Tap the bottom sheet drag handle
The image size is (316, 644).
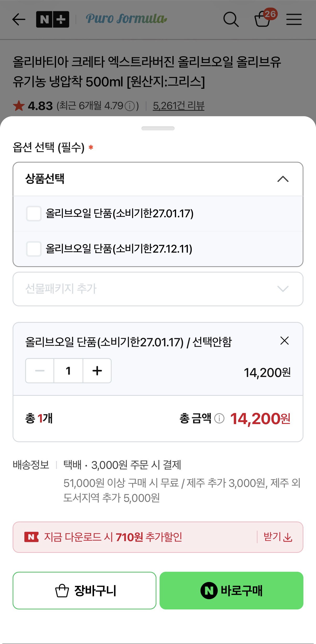point(158,128)
